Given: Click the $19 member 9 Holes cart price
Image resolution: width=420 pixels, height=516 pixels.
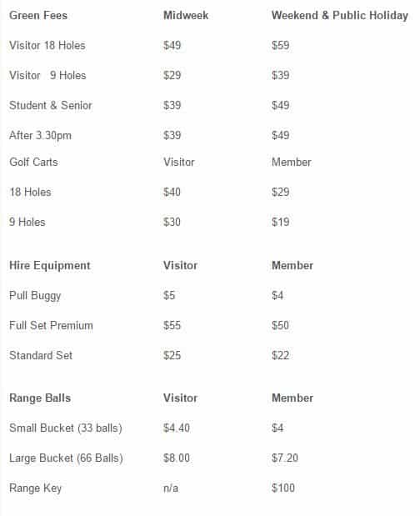Looking at the screenshot, I should (281, 222).
